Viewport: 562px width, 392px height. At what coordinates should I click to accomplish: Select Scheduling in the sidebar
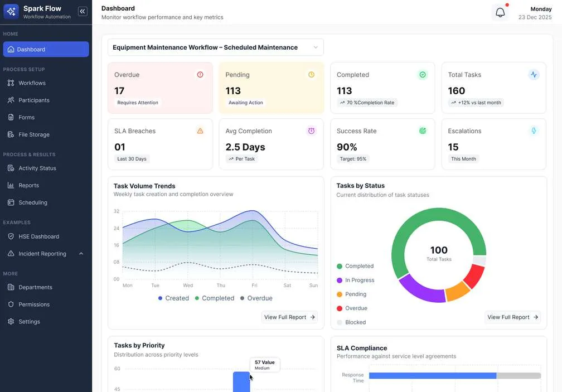[x=46, y=202]
